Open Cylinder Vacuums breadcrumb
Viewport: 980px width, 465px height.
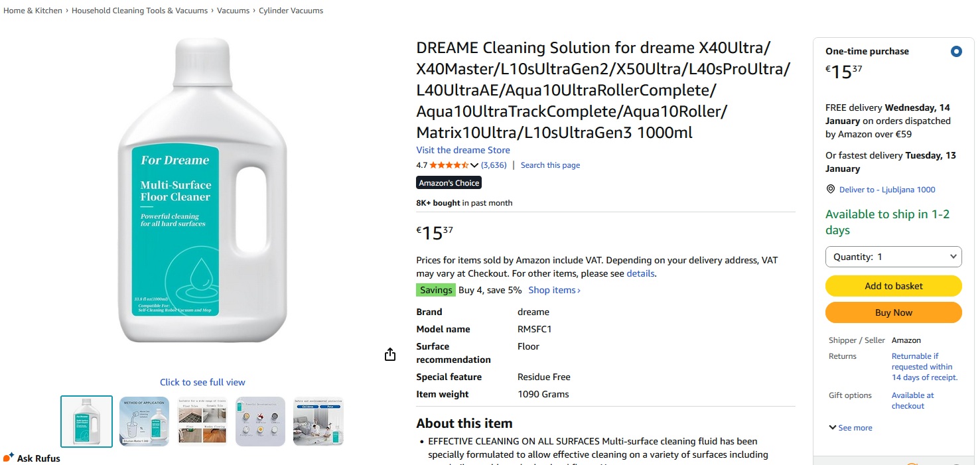[291, 11]
